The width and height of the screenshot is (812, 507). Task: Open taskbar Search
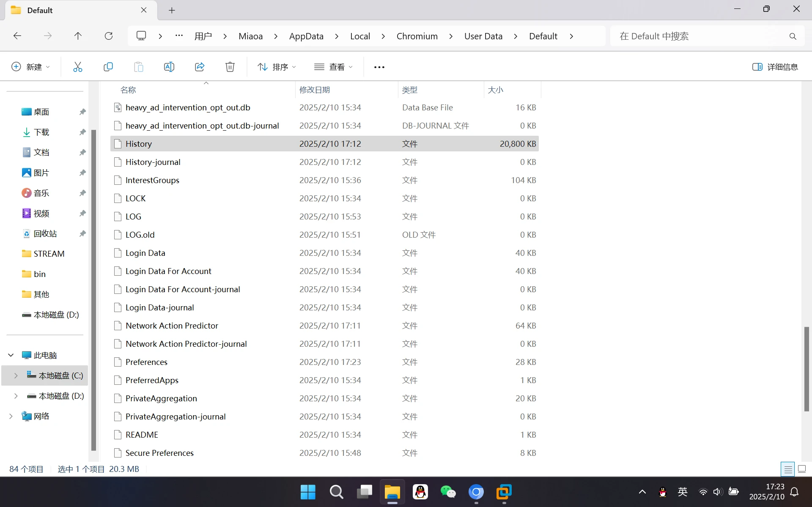pyautogui.click(x=336, y=492)
